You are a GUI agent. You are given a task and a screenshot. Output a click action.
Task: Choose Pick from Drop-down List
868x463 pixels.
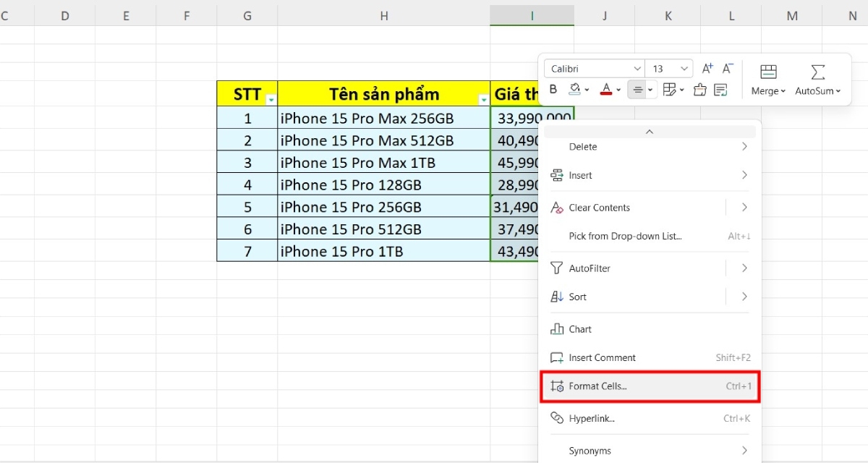pos(650,237)
